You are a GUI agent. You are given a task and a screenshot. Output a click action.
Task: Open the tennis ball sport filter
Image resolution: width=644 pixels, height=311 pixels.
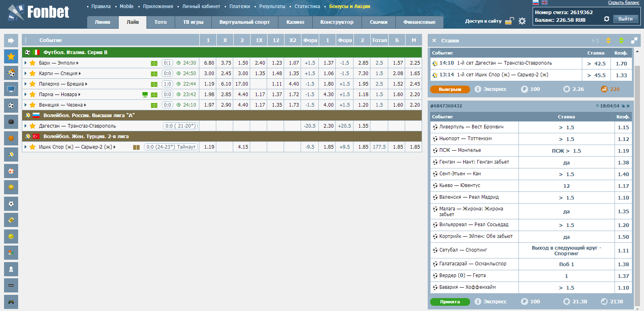tap(11, 236)
